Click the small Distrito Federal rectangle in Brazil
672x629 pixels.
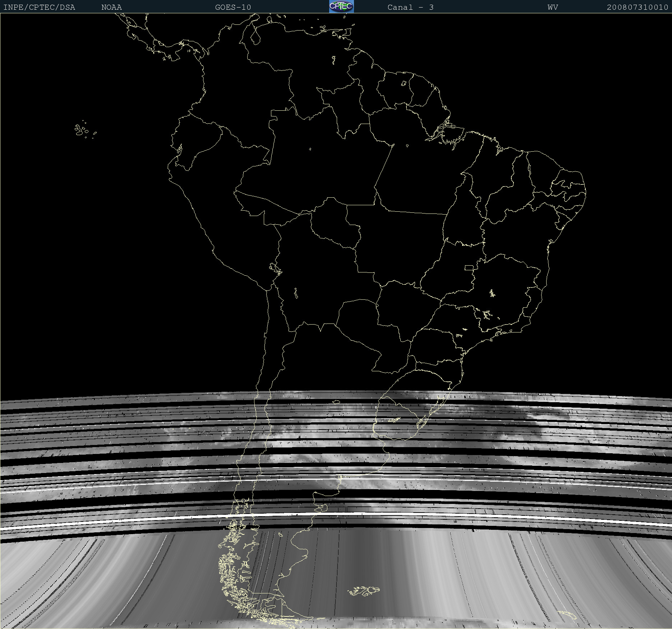469,268
